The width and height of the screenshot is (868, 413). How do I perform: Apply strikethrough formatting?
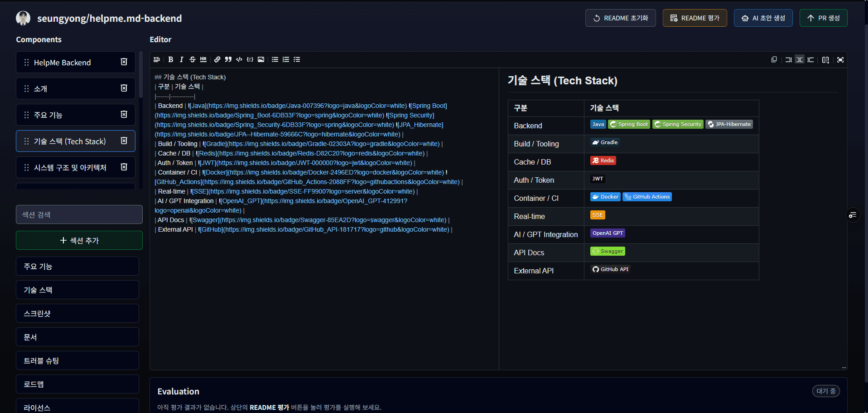pyautogui.click(x=193, y=59)
